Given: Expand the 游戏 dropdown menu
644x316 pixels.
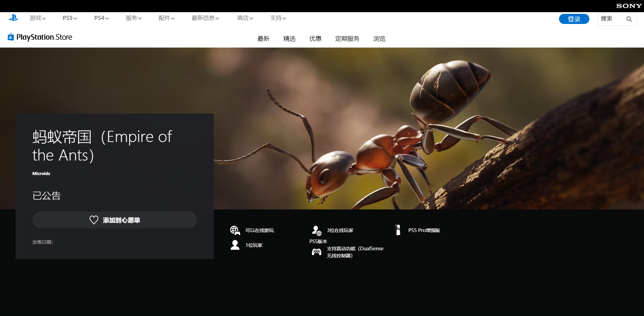Looking at the screenshot, I should pyautogui.click(x=37, y=18).
